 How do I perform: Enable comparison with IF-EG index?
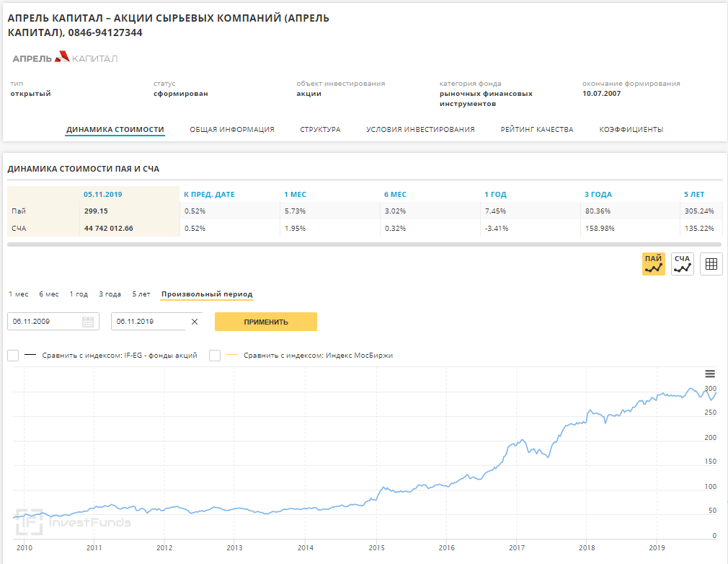pos(13,356)
